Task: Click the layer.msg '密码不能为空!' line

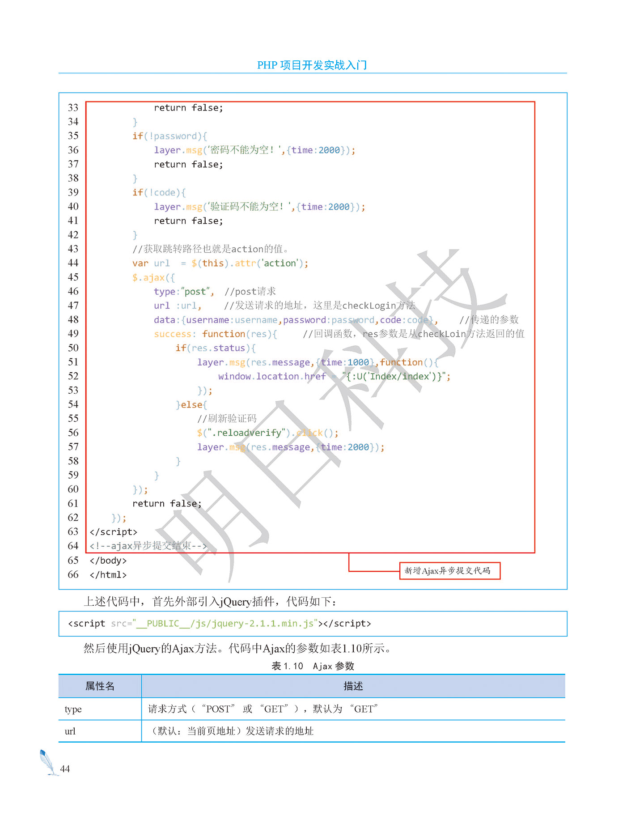Action: (x=254, y=150)
